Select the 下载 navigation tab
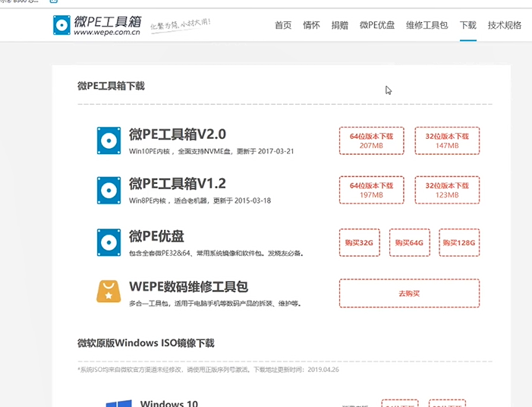This screenshot has height=407, width=532. [x=468, y=25]
